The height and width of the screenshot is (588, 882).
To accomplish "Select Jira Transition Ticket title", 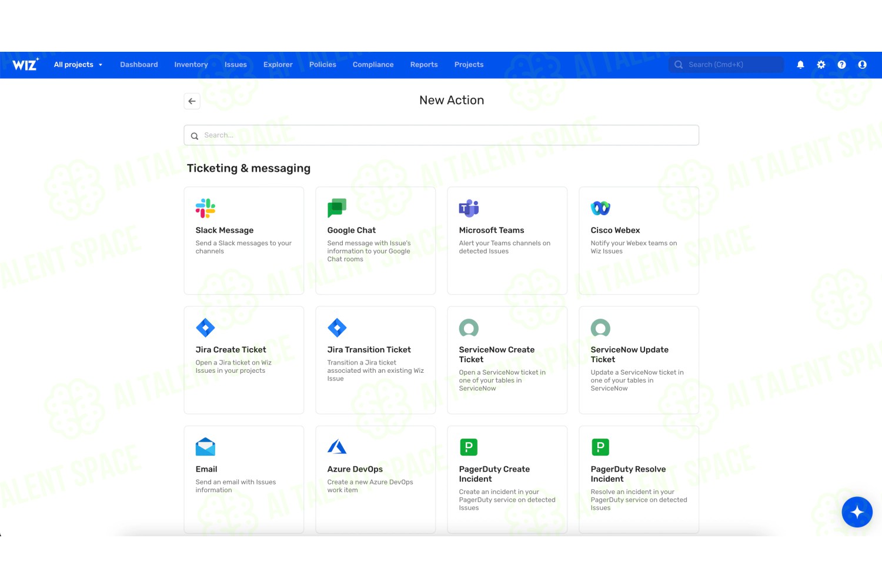I will tap(369, 350).
